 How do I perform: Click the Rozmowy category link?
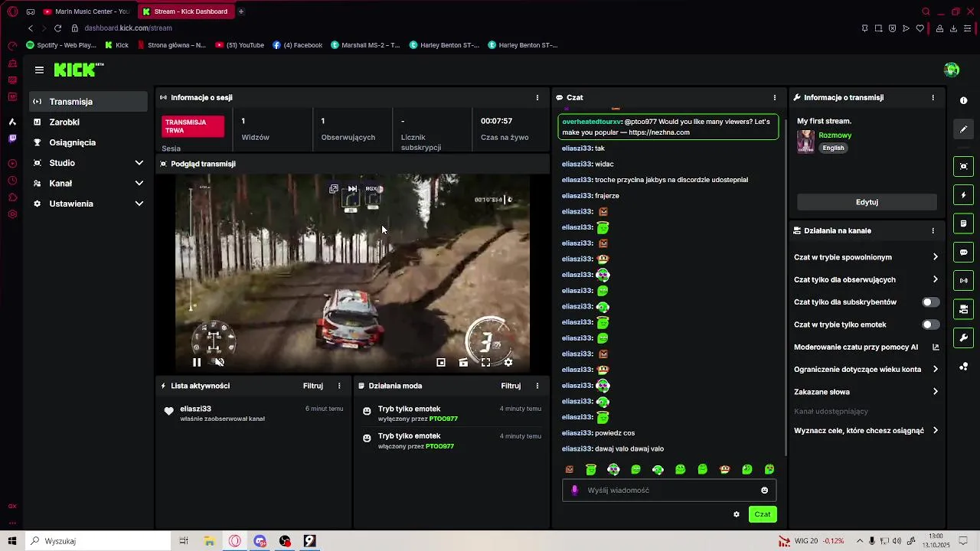pyautogui.click(x=835, y=135)
